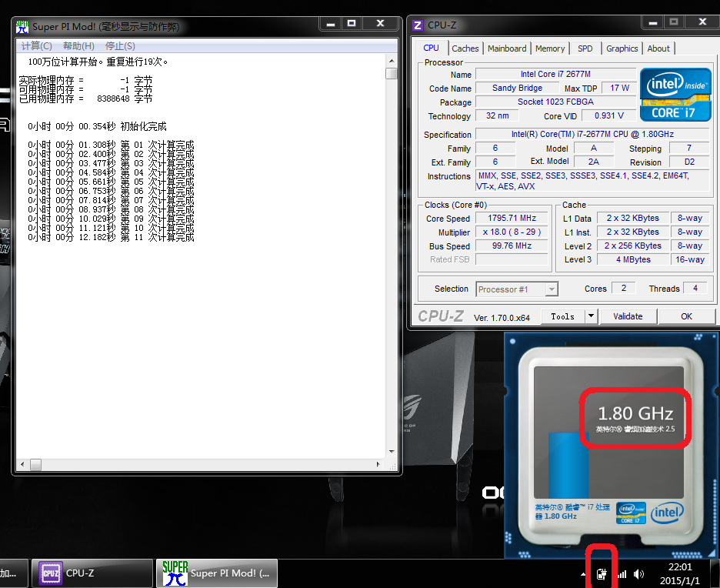Click the Super PI scrollbar down arrow
Image resolution: width=720 pixels, height=588 pixels.
392,452
